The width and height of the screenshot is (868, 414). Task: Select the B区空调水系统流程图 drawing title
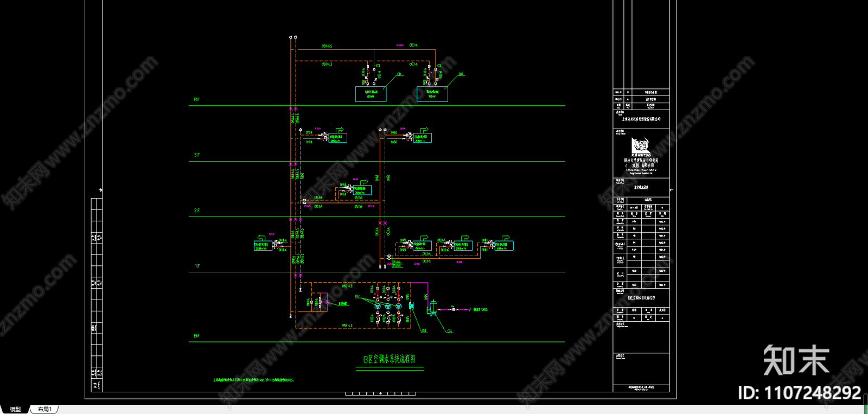[389, 359]
